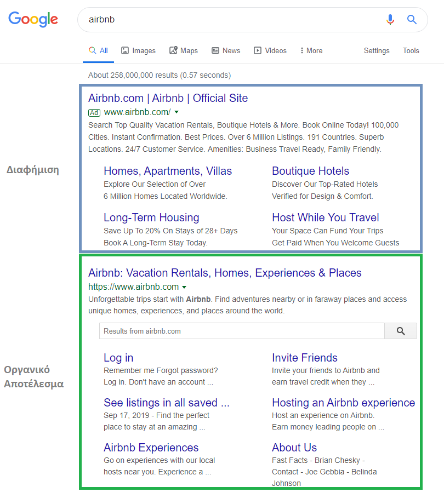Screen dimensions: 444x504
Task: Click the search box containing airbnb
Action: 252,20
